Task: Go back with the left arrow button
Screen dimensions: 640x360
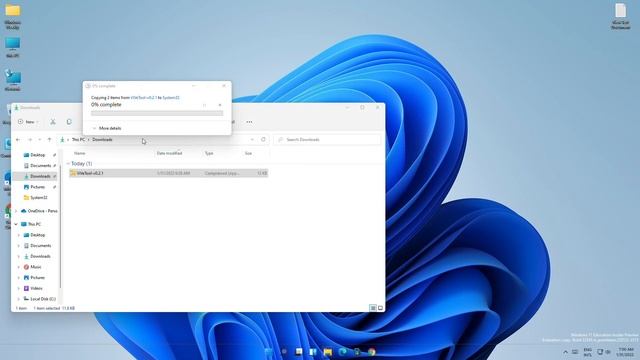Action: pyautogui.click(x=18, y=140)
